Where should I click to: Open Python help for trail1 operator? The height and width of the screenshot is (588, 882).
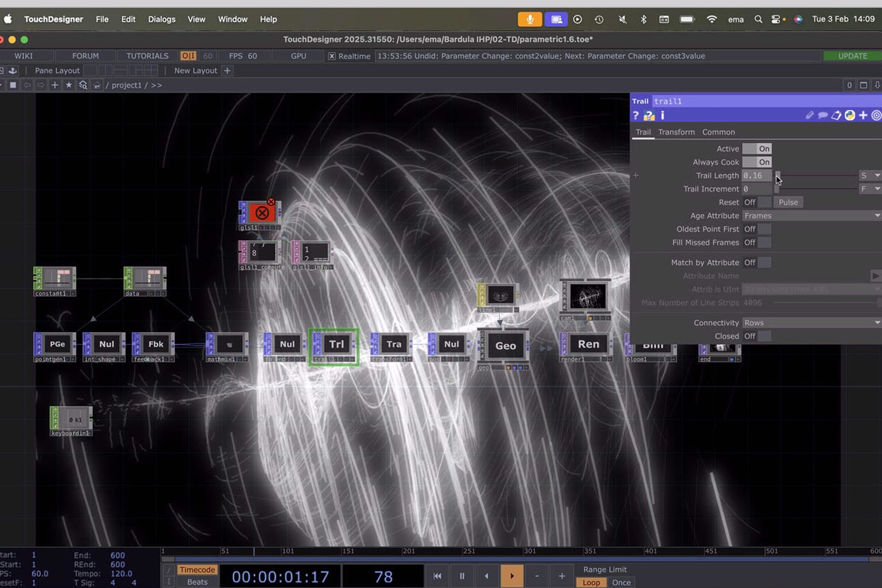[x=649, y=115]
